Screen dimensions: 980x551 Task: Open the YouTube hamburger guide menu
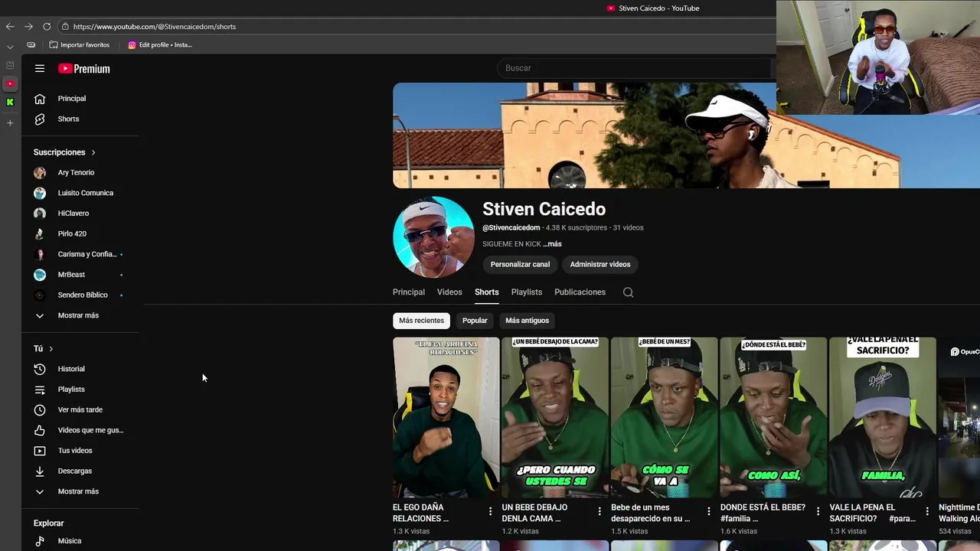click(x=40, y=68)
